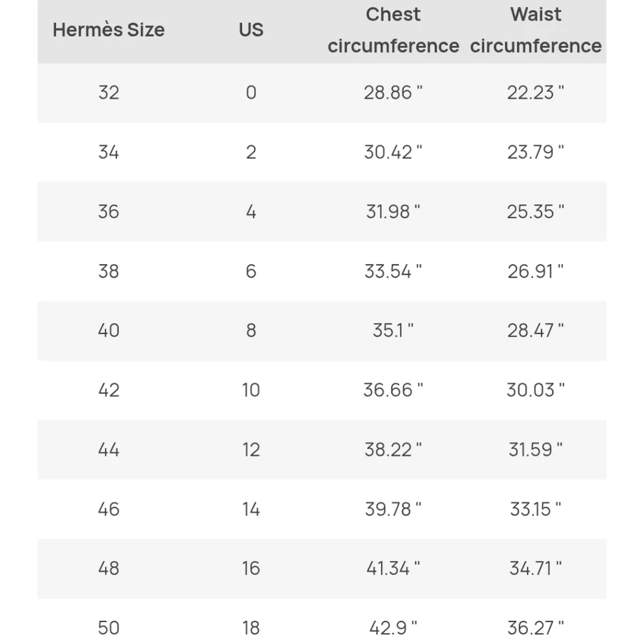Select the Chest circumference column header

pyautogui.click(x=393, y=30)
